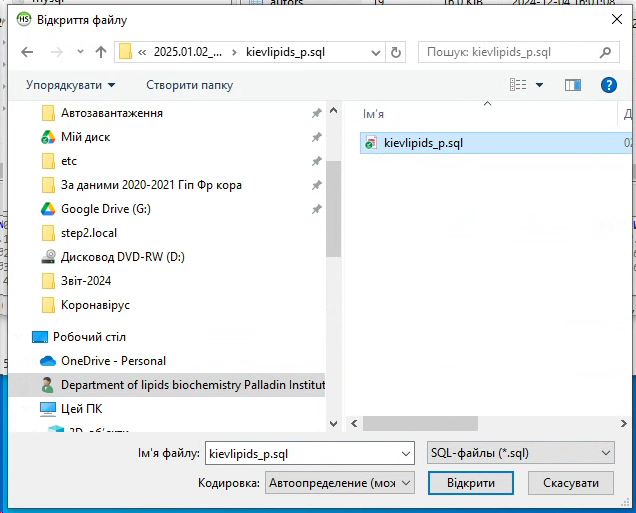Click the search magnifier icon

click(606, 52)
